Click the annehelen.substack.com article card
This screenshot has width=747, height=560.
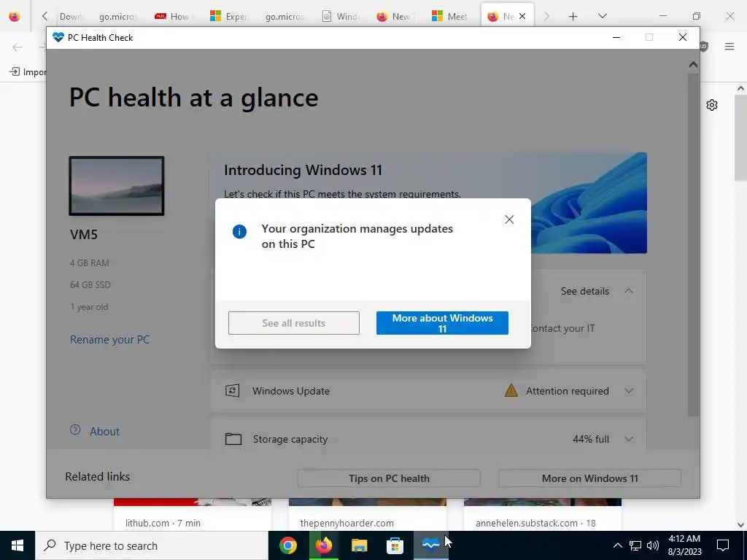pyautogui.click(x=543, y=514)
